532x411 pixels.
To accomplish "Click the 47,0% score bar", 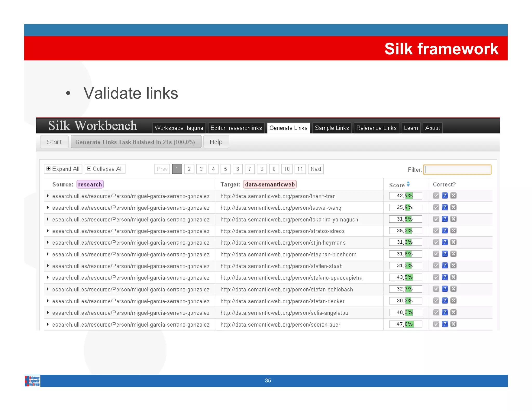I will pos(405,324).
